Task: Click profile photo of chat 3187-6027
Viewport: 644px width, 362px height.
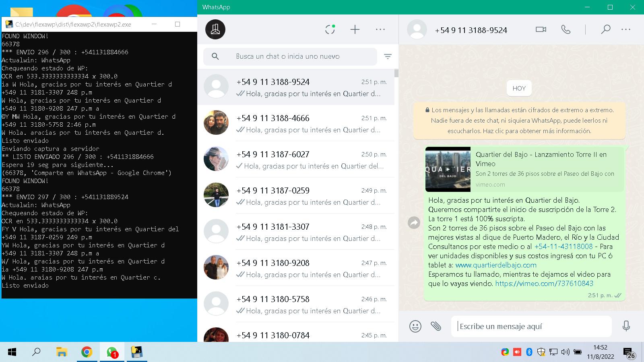Action: pos(216,159)
